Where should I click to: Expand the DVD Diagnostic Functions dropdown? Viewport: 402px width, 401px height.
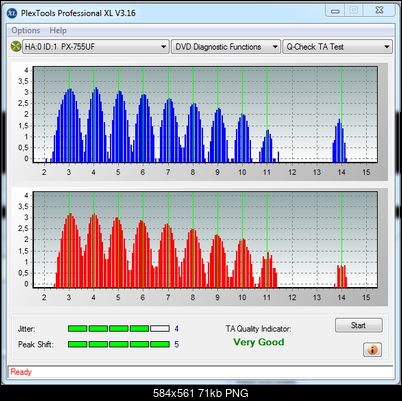tap(226, 47)
